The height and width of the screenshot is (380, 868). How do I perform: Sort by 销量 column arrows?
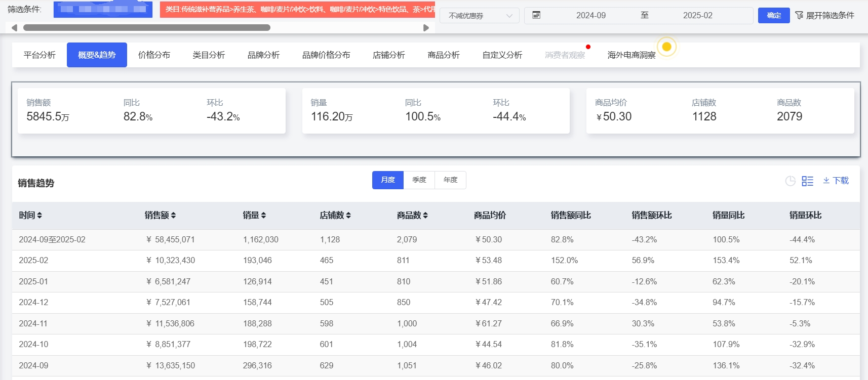(x=263, y=216)
